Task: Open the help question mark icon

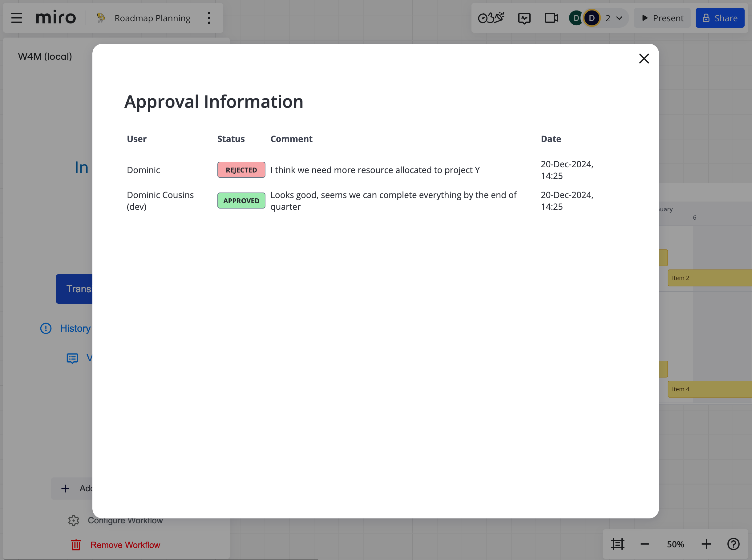Action: tap(733, 544)
